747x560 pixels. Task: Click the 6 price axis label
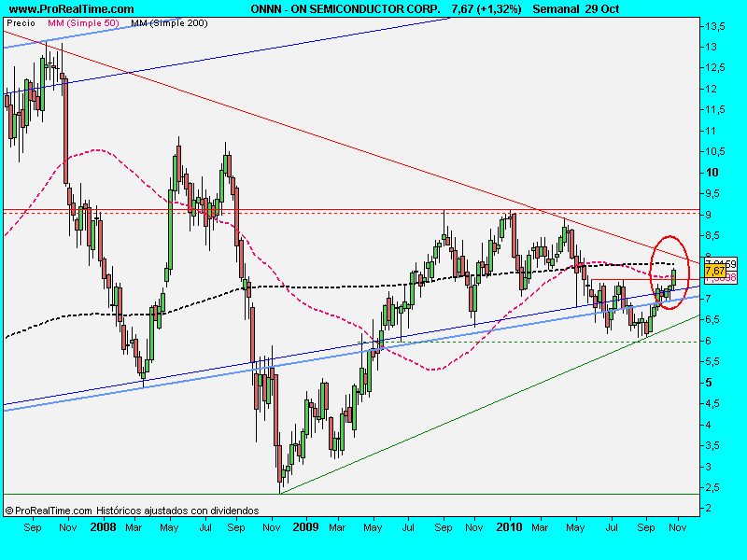coord(709,341)
